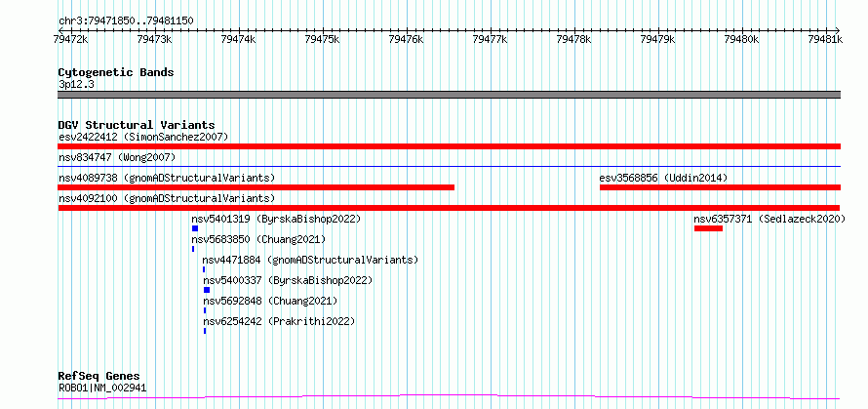Click the 79475k ruler tick label

pyautogui.click(x=322, y=39)
